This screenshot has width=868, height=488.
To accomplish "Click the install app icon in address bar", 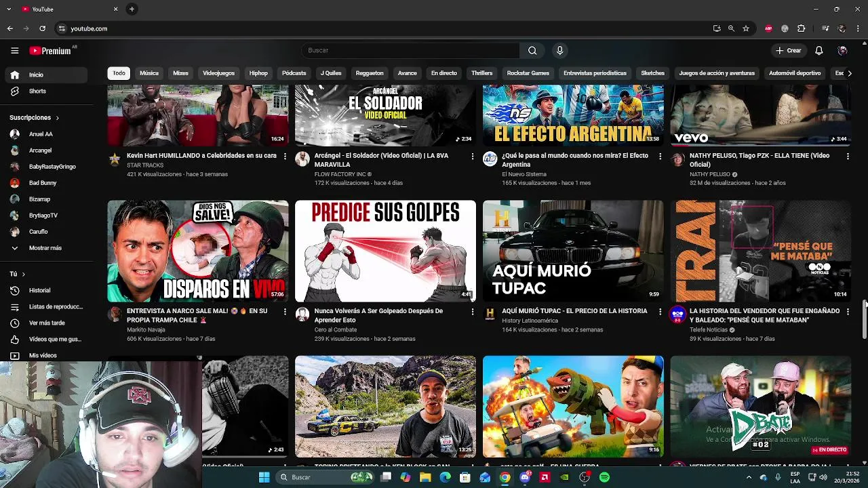I will point(717,28).
